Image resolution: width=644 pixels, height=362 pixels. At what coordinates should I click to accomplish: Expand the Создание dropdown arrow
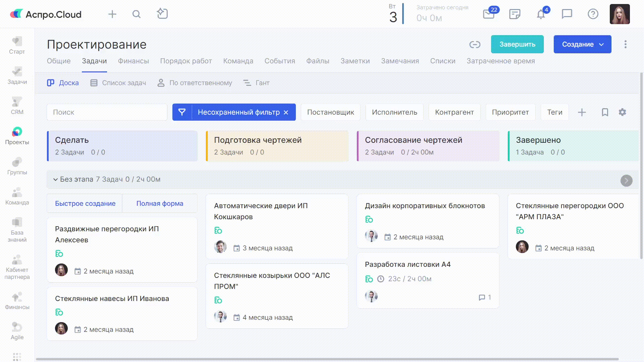(601, 44)
